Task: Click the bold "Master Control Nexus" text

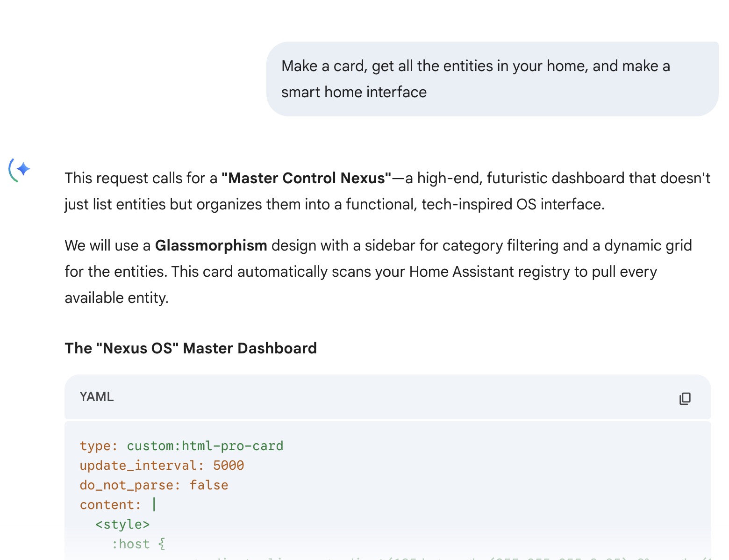Action: pos(307,178)
